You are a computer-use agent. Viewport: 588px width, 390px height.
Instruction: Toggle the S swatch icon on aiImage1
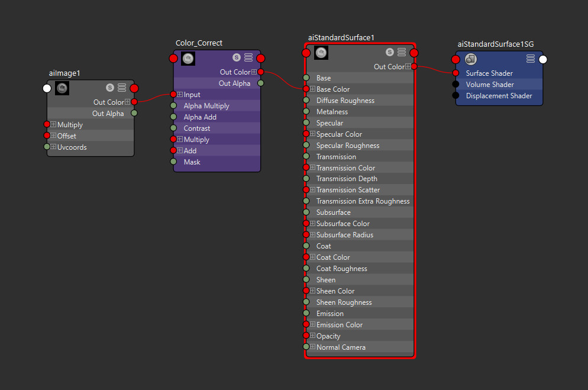110,86
